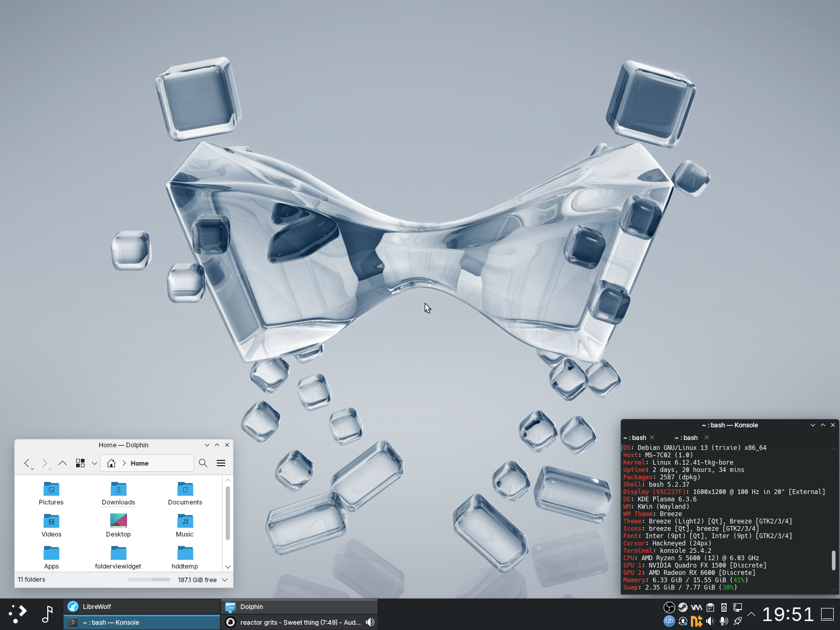The image size is (840, 630).
Task: Go forward in Dolphin
Action: 45,463
